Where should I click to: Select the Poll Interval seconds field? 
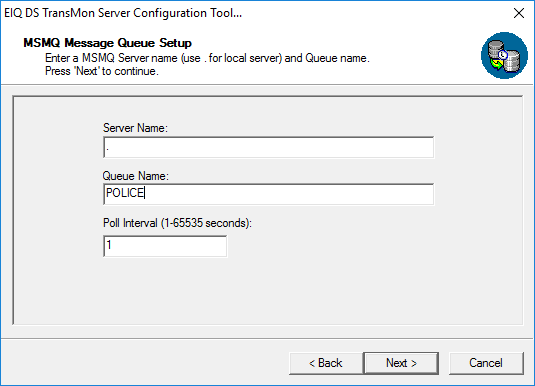[x=165, y=246]
